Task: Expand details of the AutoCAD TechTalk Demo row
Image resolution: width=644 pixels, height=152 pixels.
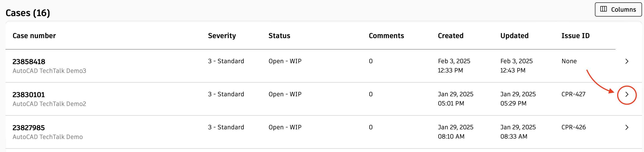Action: (x=627, y=127)
